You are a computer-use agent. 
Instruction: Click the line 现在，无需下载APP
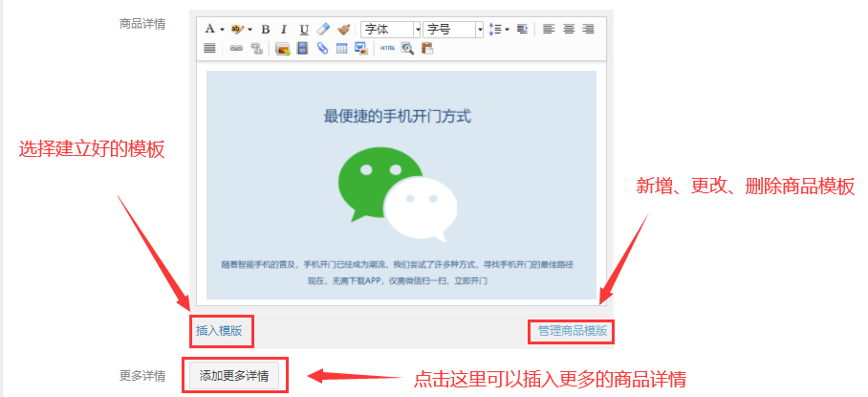(398, 280)
